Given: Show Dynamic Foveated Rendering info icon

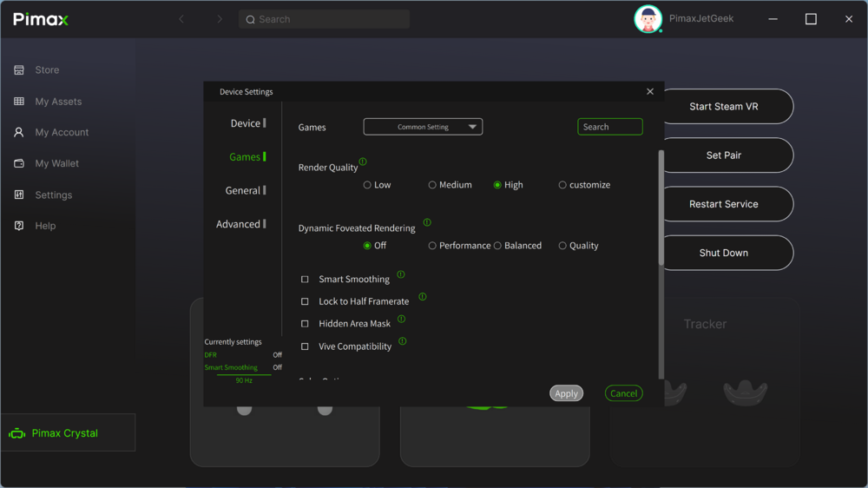Looking at the screenshot, I should click(x=427, y=222).
